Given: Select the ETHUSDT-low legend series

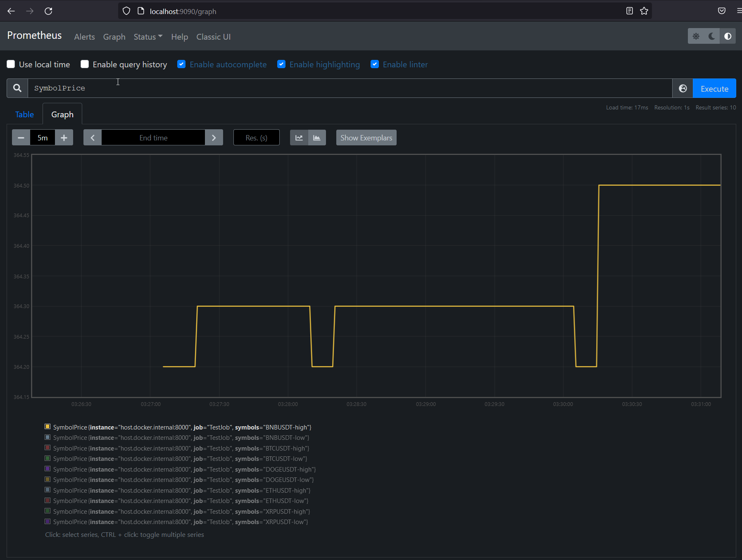Looking at the screenshot, I should pos(177,501).
